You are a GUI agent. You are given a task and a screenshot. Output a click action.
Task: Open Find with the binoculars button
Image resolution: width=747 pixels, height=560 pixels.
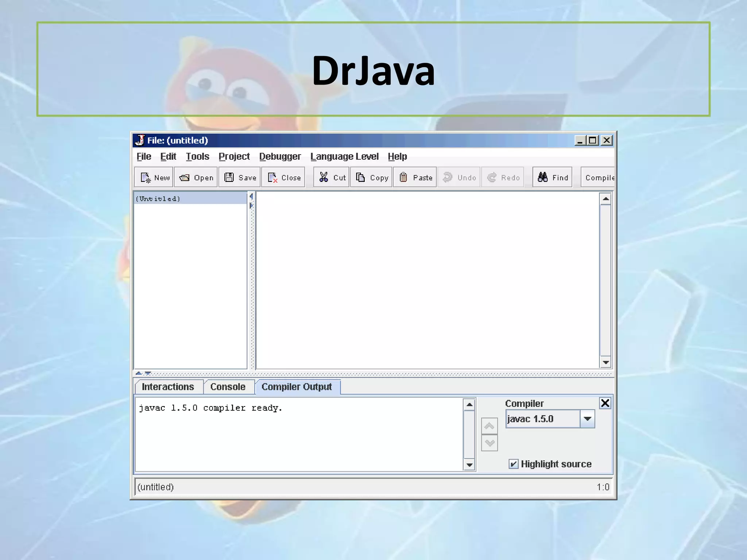pos(552,178)
